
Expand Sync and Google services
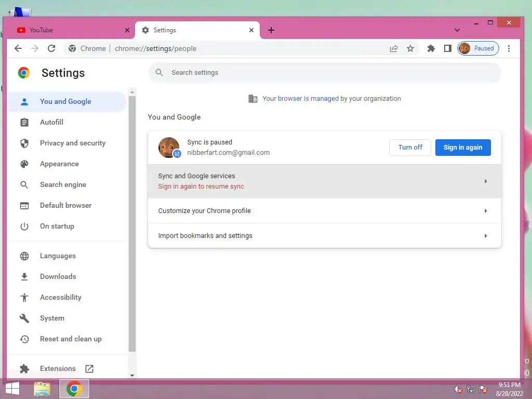tap(325, 181)
